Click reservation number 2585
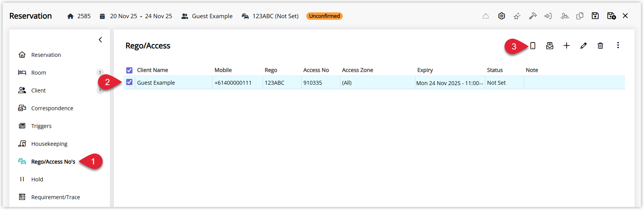The width and height of the screenshot is (644, 210). (x=84, y=16)
